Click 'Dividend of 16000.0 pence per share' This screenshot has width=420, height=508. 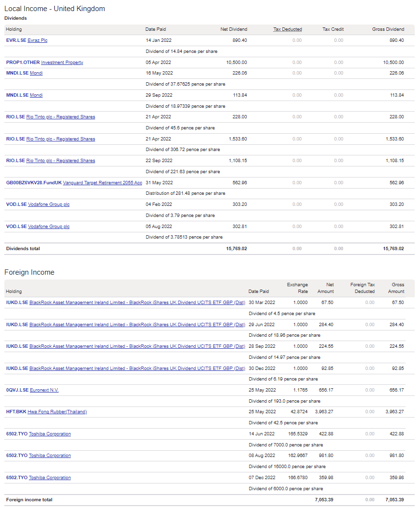pos(287,466)
